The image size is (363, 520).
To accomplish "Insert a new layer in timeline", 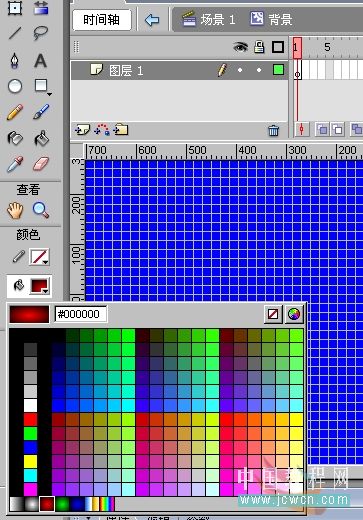I will point(82,130).
